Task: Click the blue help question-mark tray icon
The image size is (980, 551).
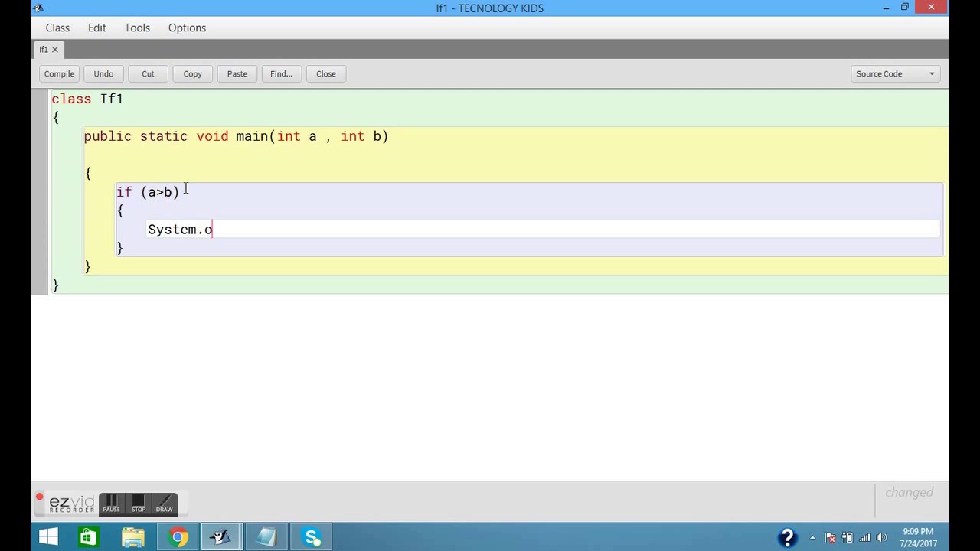Action: tap(787, 537)
